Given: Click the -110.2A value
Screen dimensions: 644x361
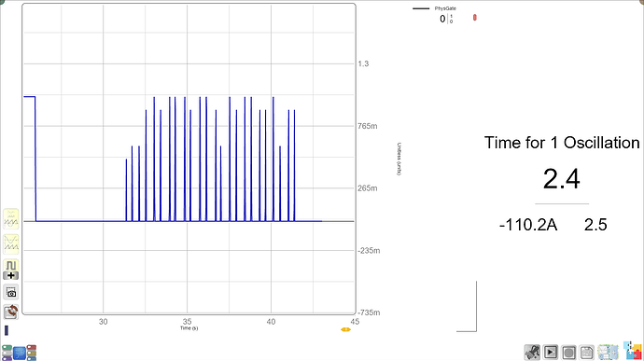Looking at the screenshot, I should pos(528,225).
